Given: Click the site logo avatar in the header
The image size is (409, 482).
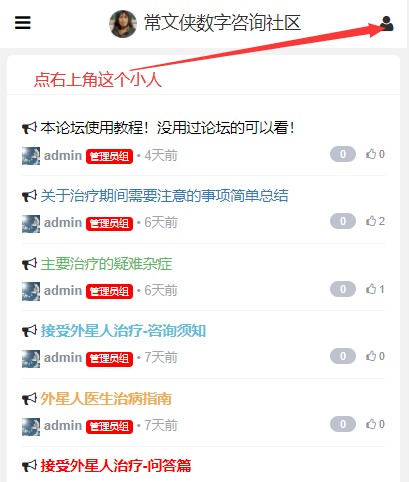Looking at the screenshot, I should click(x=123, y=24).
